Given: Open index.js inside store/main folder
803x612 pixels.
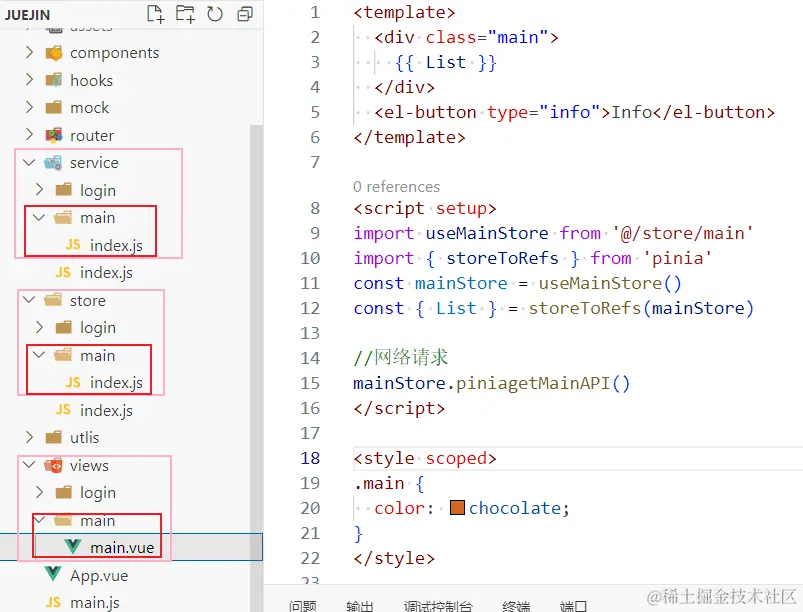Looking at the screenshot, I should 116,383.
